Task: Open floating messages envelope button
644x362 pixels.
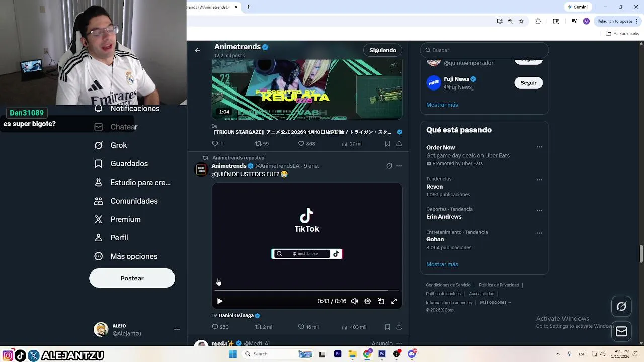Action: [x=621, y=332]
